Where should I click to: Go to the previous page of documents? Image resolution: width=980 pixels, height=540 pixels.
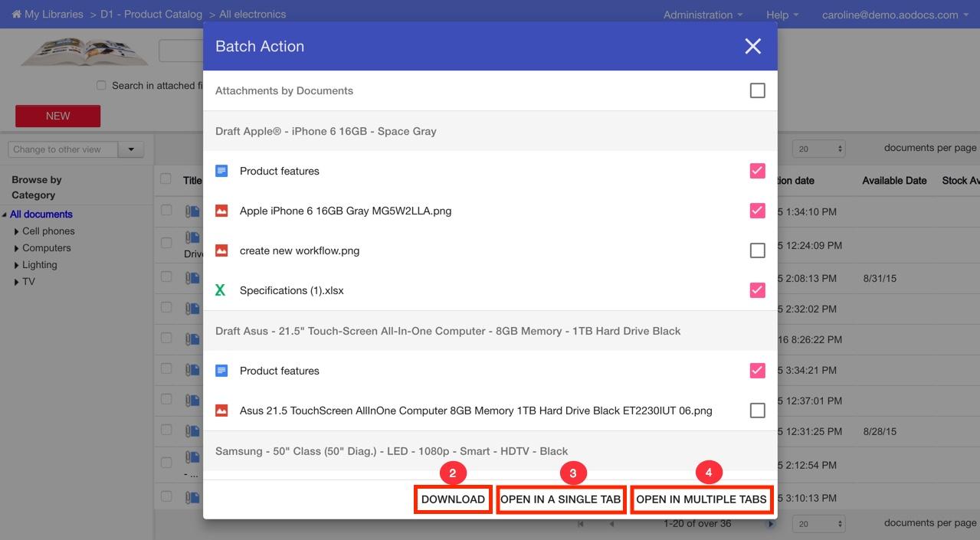611,524
